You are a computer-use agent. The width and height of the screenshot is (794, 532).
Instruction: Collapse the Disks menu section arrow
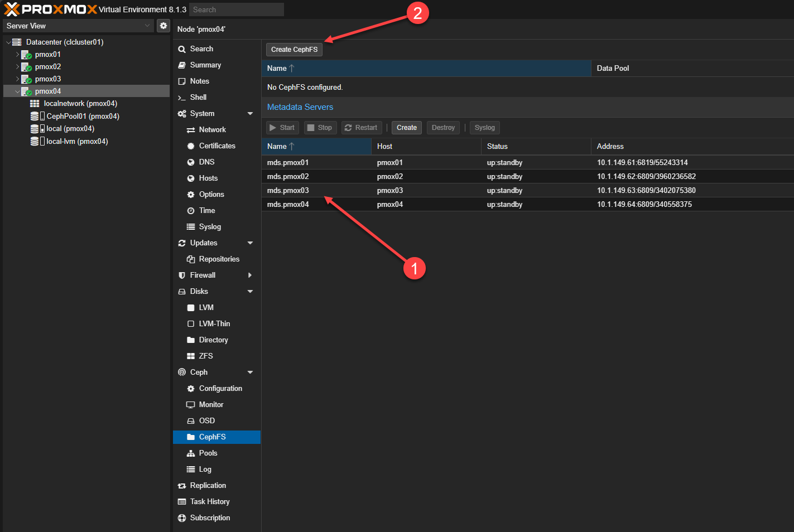click(250, 292)
